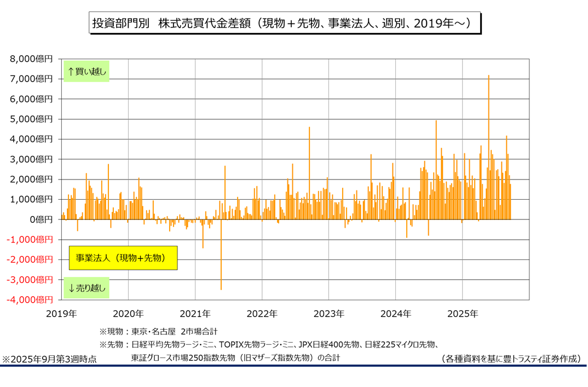Select the green 買い越し label
The width and height of the screenshot is (588, 387).
pyautogui.click(x=87, y=71)
